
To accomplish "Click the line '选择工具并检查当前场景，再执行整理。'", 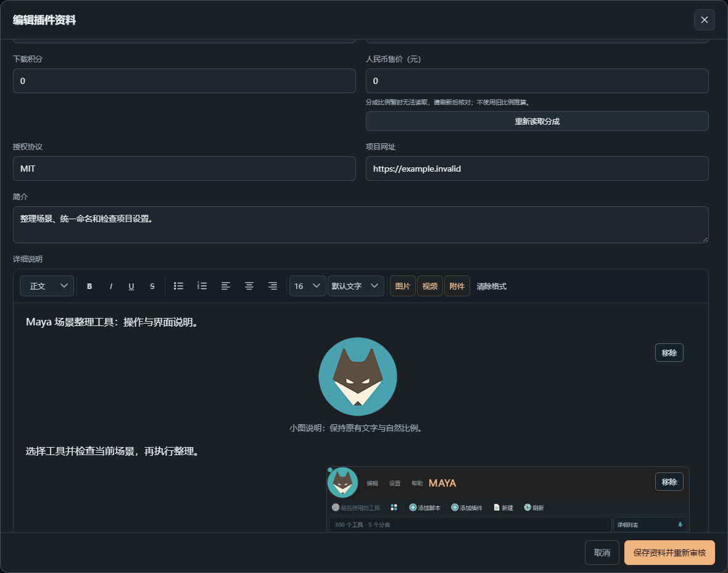I will click(x=114, y=451).
